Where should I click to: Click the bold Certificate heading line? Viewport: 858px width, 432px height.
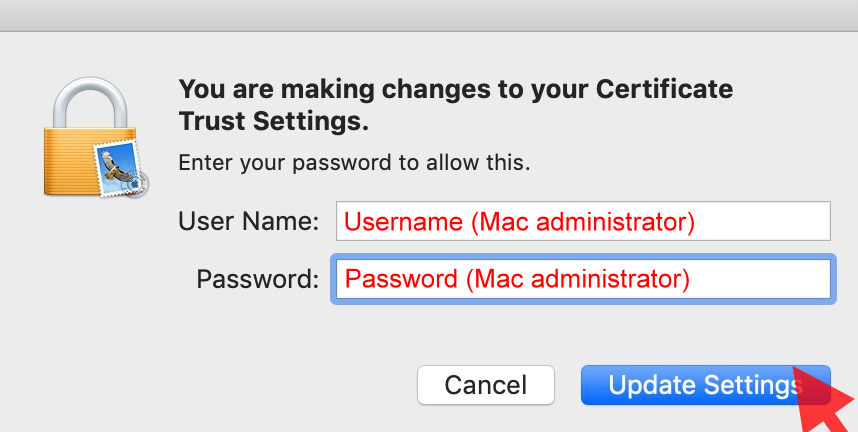click(x=456, y=89)
